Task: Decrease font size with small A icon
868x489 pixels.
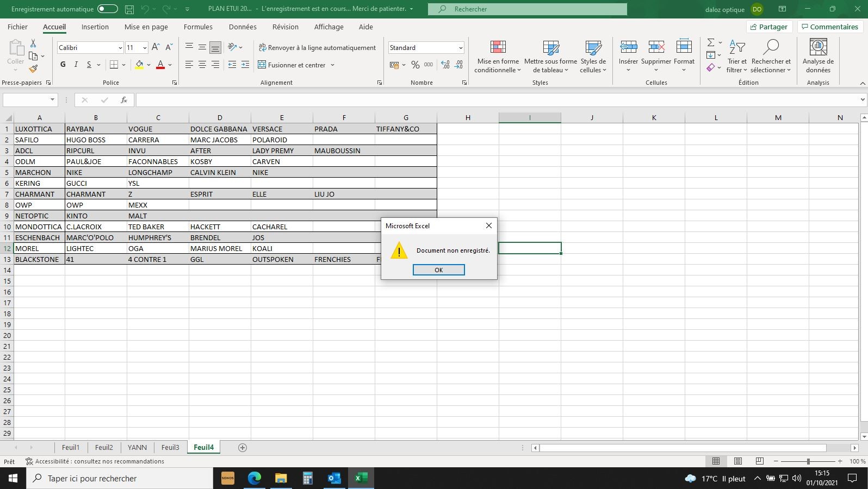Action: [x=169, y=47]
